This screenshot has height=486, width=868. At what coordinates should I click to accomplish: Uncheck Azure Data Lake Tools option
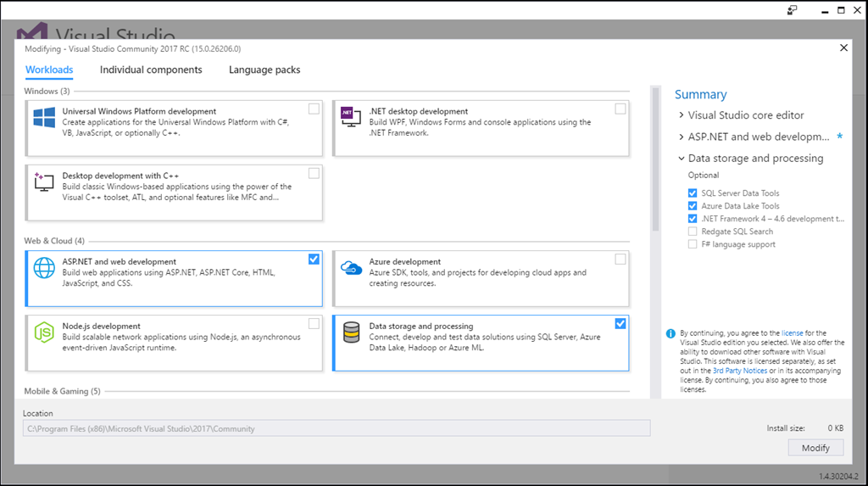tap(693, 205)
